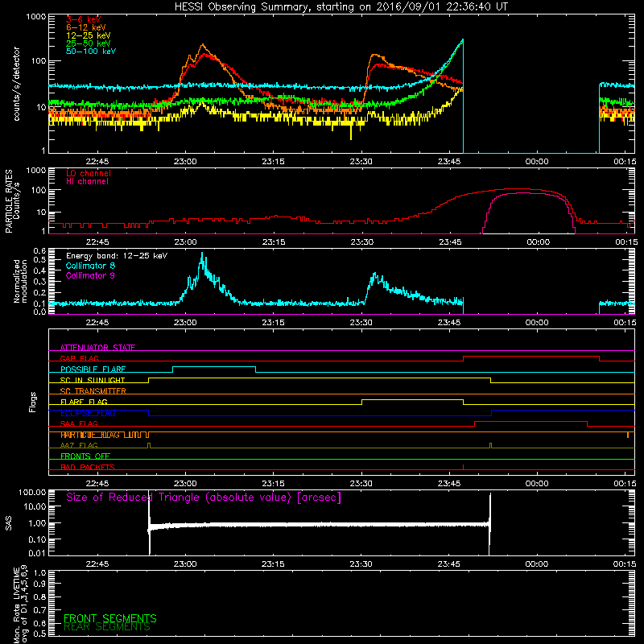Viewport: 644px width, 644px height.
Task: Click 'Size of Reduced Triangle' plot caption
Action: pos(204,497)
